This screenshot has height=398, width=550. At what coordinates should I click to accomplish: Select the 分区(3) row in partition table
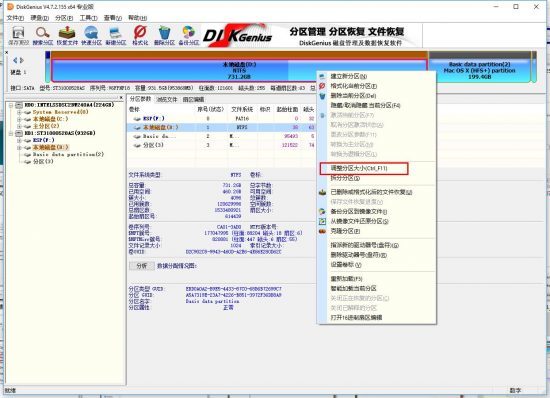(221, 145)
